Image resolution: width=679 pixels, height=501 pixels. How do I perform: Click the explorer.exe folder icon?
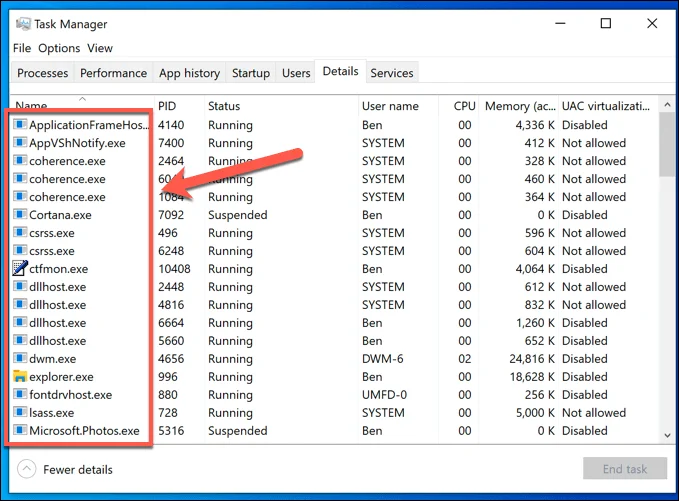(x=20, y=376)
